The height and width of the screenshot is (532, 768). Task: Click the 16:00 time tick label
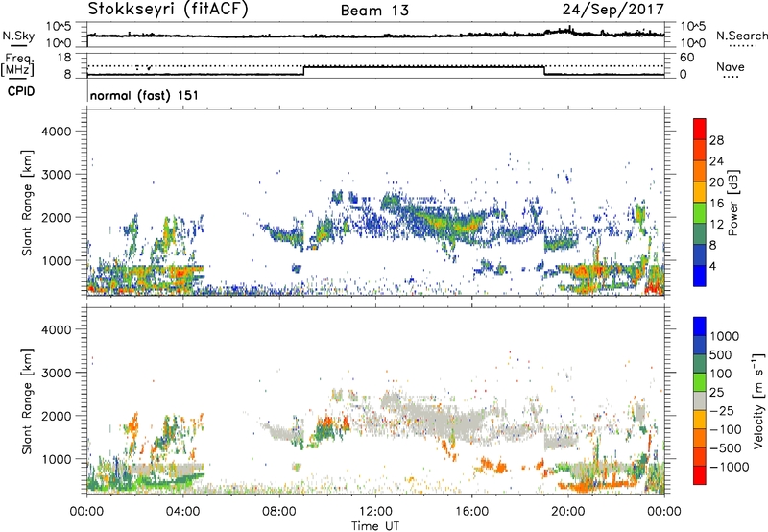(471, 512)
